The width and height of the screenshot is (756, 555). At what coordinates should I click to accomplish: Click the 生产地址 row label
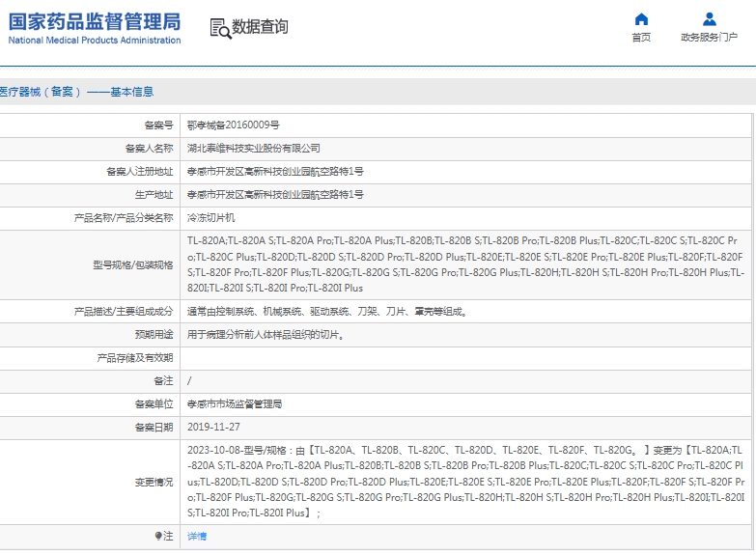click(x=154, y=195)
